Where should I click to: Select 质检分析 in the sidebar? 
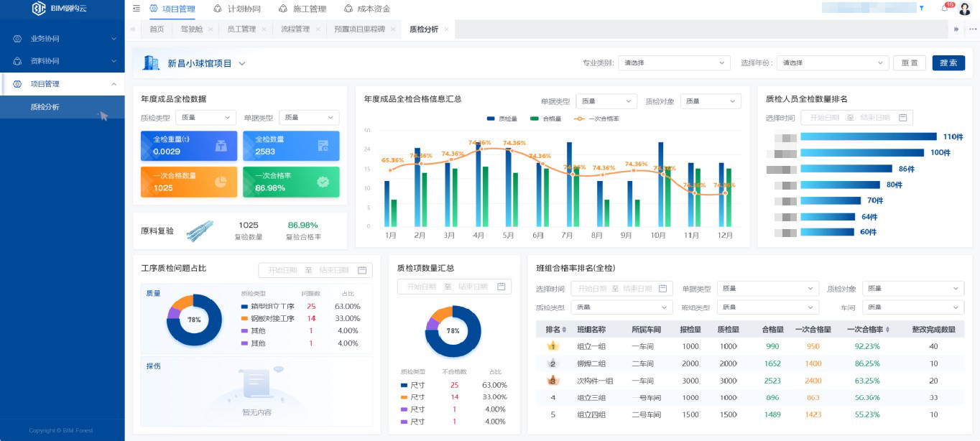click(x=63, y=107)
